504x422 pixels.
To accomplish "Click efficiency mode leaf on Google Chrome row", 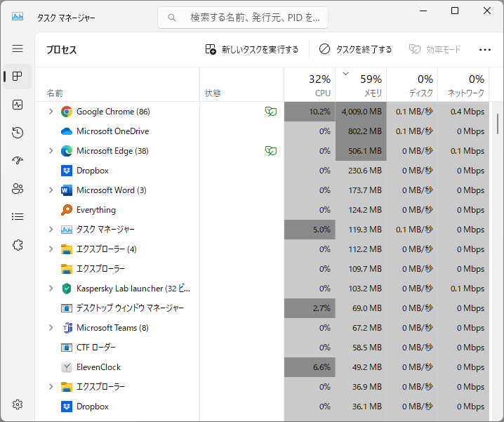I will [x=271, y=112].
